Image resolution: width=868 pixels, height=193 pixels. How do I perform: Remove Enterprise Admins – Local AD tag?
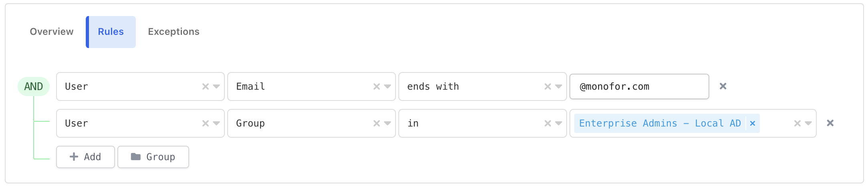pyautogui.click(x=753, y=123)
